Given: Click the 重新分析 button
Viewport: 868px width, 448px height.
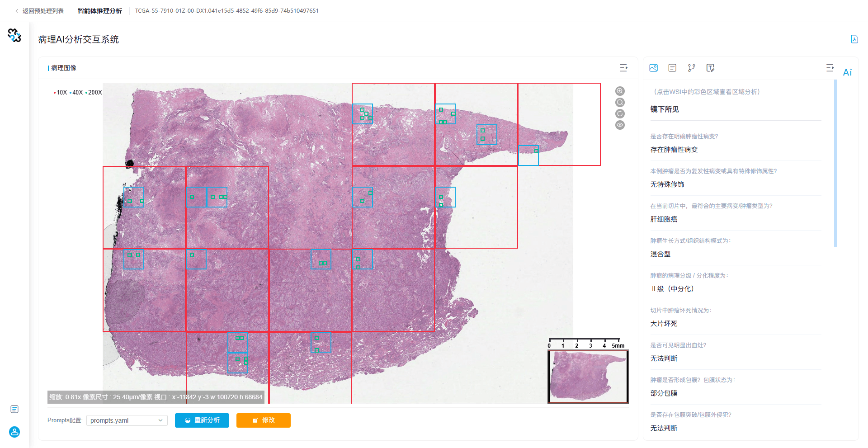Looking at the screenshot, I should point(202,420).
